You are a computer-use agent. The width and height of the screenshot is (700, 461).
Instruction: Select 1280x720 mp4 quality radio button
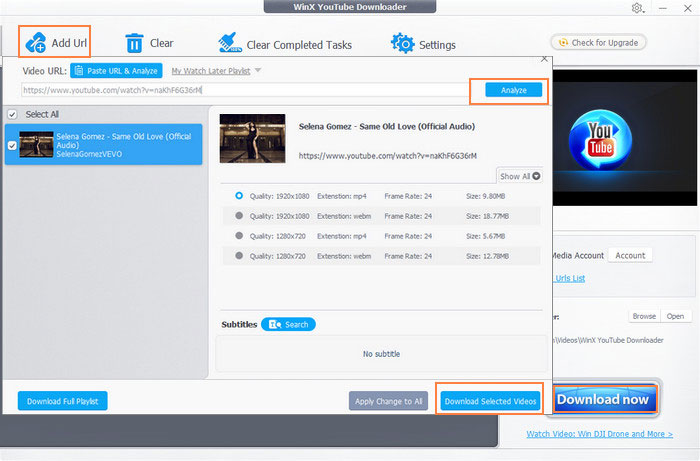239,236
